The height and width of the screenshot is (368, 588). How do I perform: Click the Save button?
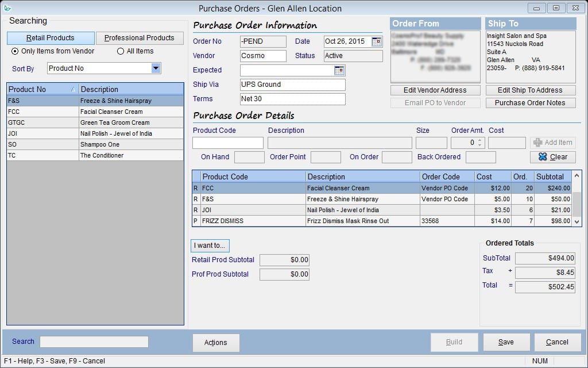coord(506,342)
